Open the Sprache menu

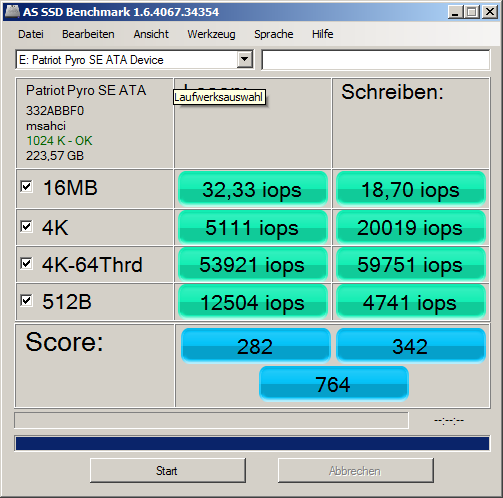274,34
